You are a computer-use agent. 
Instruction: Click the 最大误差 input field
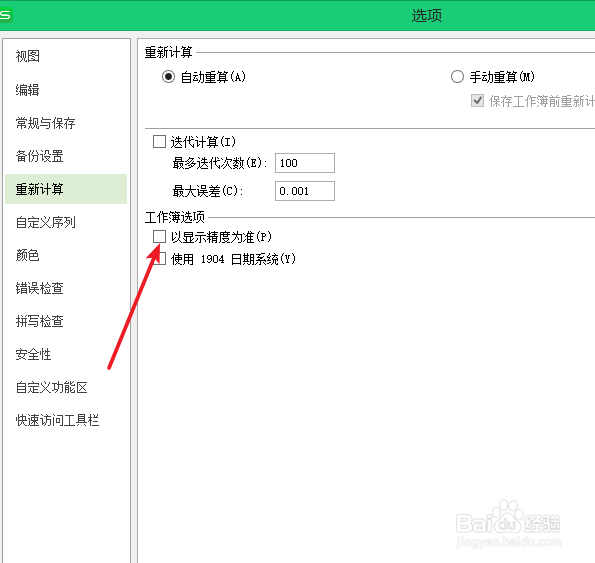point(305,191)
